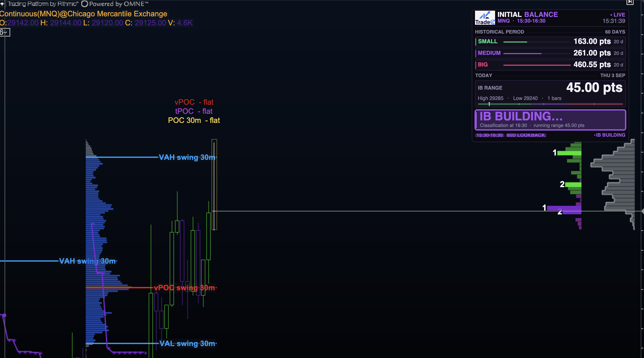Image resolution: width=644 pixels, height=358 pixels.
Task: Click the LIVE indicator in the panel header
Action: pyautogui.click(x=617, y=15)
